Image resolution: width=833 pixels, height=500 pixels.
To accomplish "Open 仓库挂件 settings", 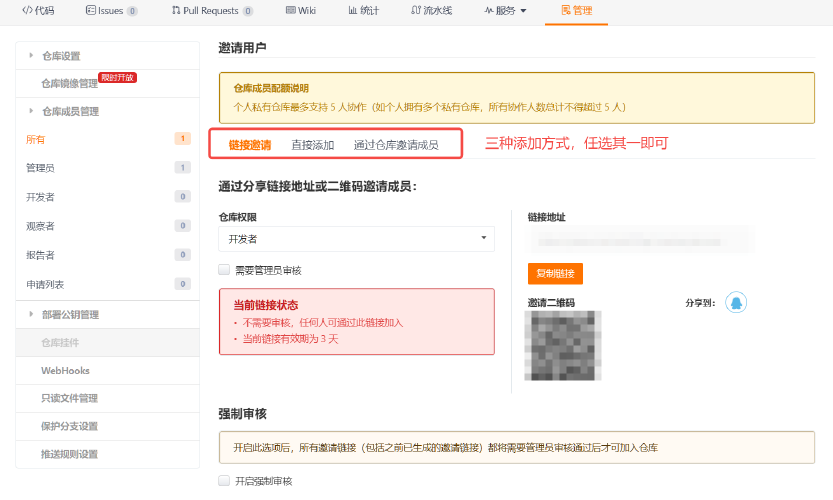I will tap(108, 343).
